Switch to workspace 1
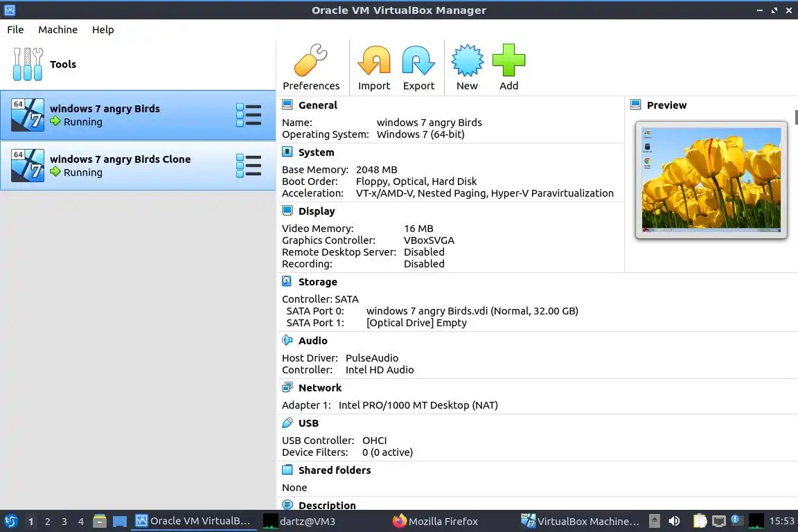798x532 pixels. coord(30,522)
